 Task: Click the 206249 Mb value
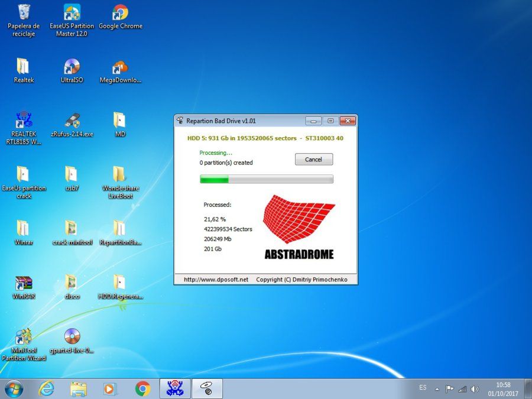(x=218, y=239)
